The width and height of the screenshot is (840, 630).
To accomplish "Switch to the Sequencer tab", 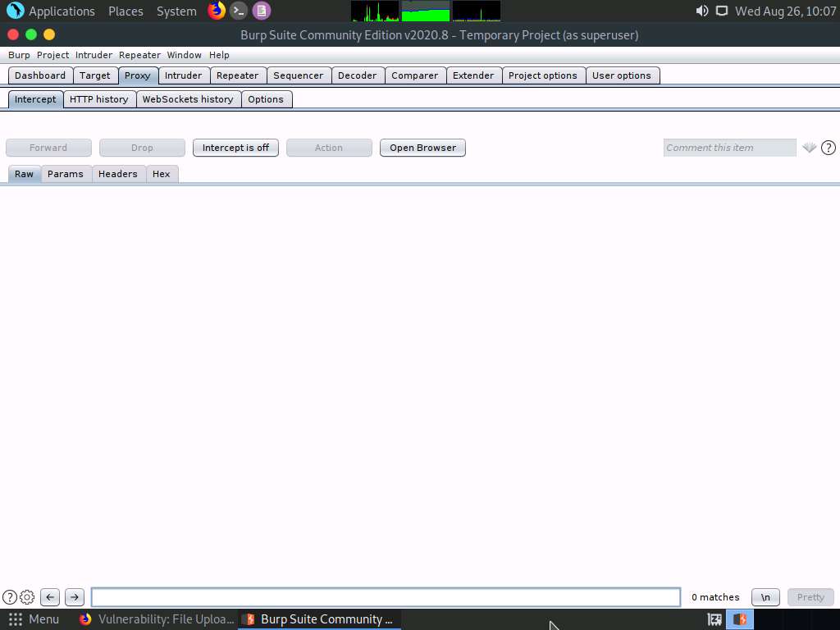I will pos(299,75).
